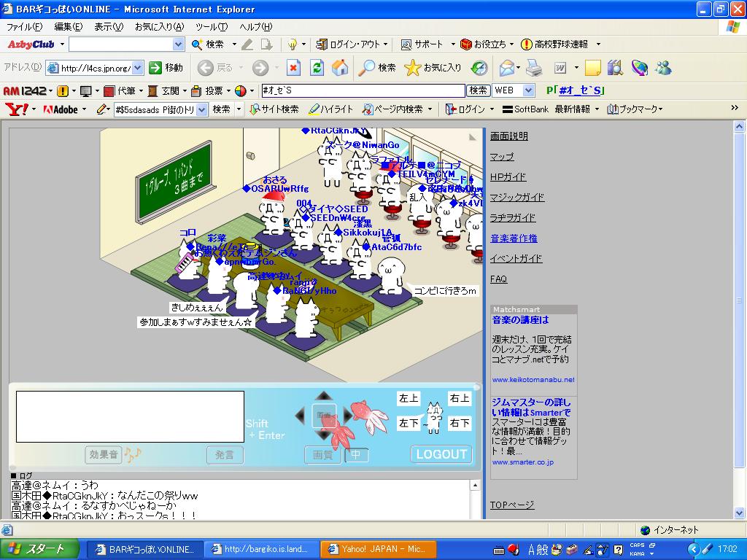747x560 pixels.
Task: Click the AzbyClub logo
Action: [x=31, y=44]
